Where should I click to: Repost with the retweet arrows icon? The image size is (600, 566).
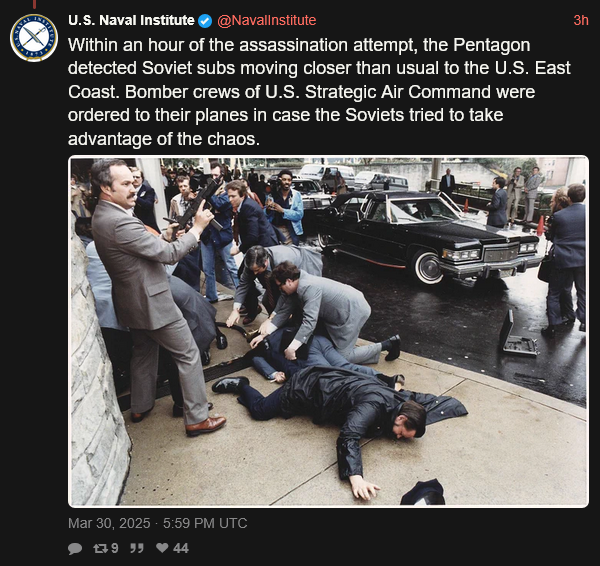pos(101,548)
